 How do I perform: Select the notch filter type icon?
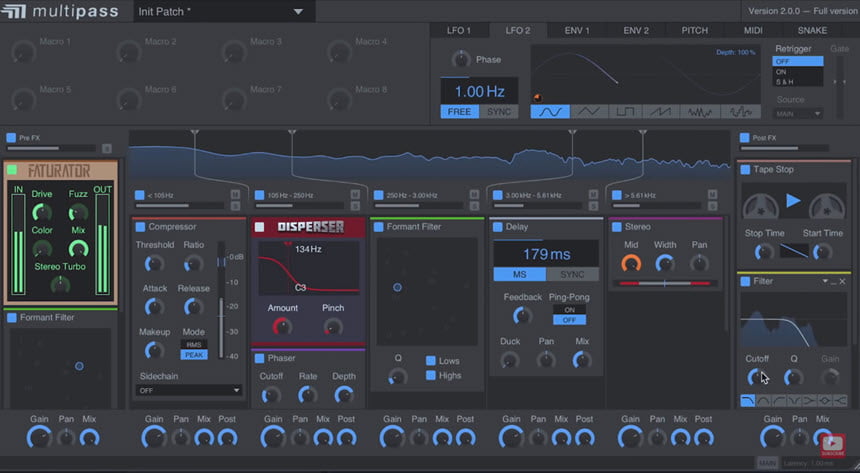pos(794,401)
